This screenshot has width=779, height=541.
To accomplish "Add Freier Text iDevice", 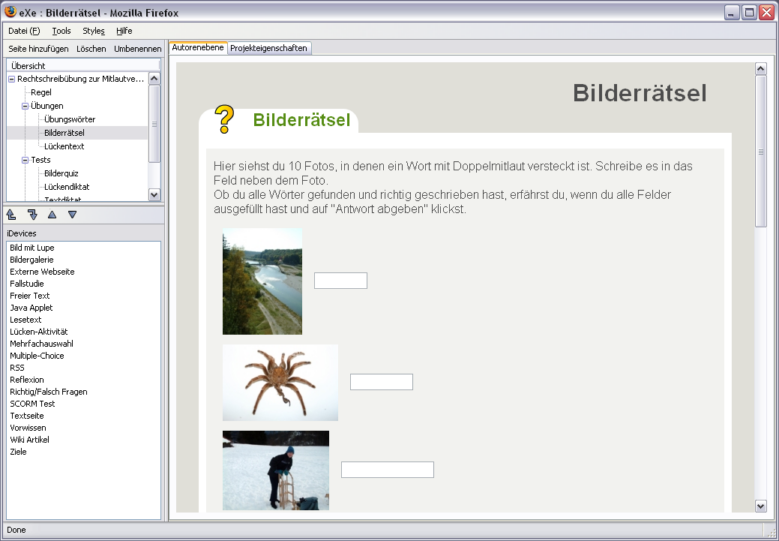I will click(29, 296).
